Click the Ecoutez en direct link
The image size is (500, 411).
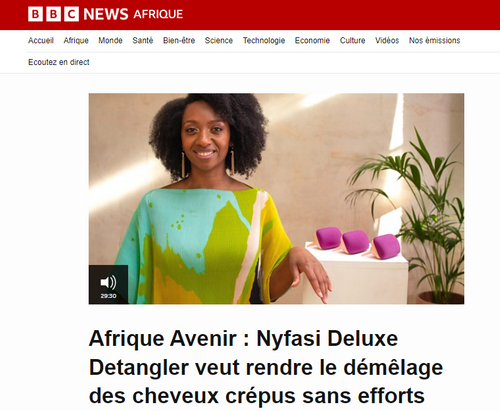coord(59,62)
